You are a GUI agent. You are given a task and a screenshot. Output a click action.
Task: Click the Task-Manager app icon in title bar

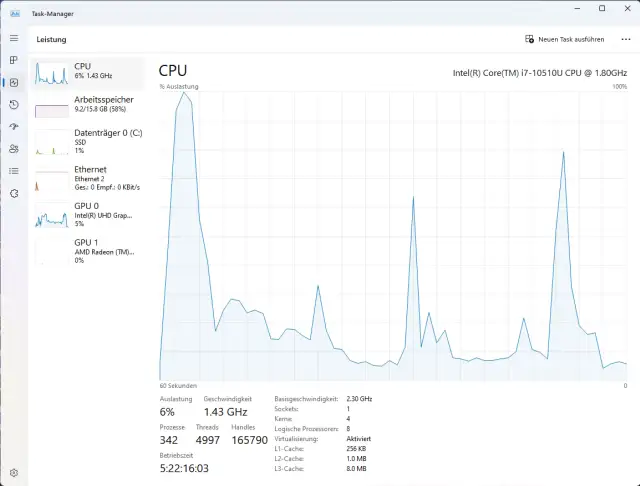pos(15,13)
